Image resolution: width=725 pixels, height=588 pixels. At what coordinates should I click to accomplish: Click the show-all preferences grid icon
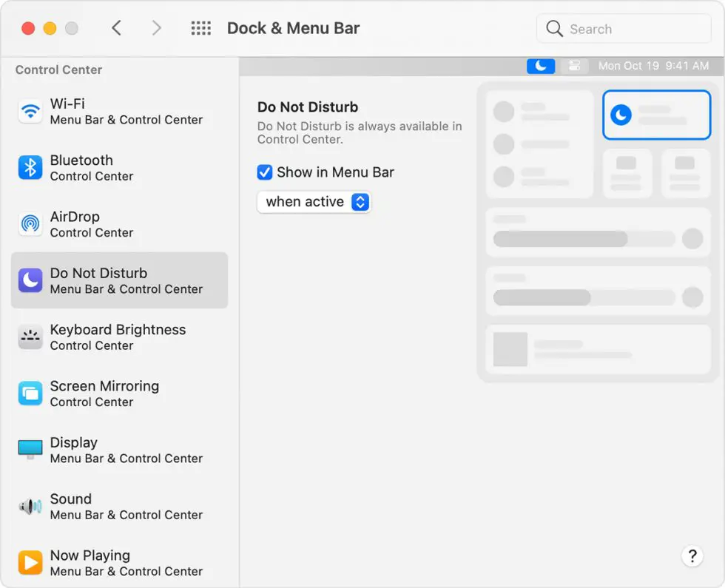[200, 27]
